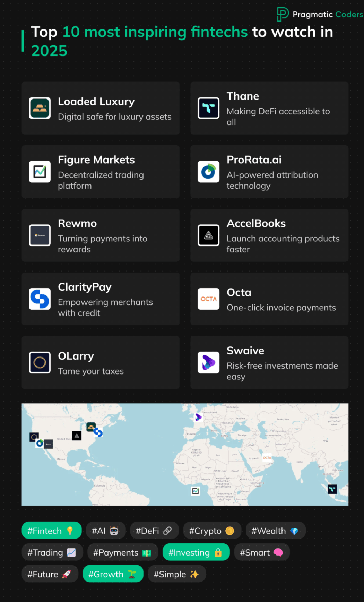
Task: Open the Figure Markets title
Action: 96,160
